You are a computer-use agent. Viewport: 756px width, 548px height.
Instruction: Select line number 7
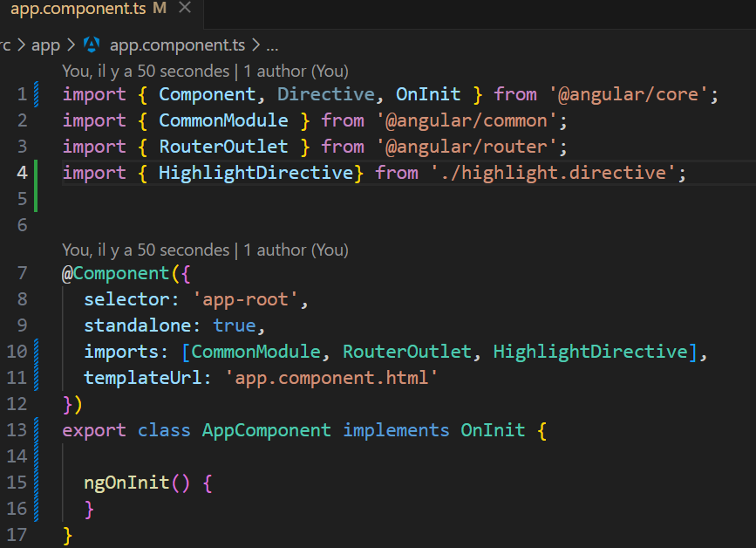pyautogui.click(x=22, y=273)
